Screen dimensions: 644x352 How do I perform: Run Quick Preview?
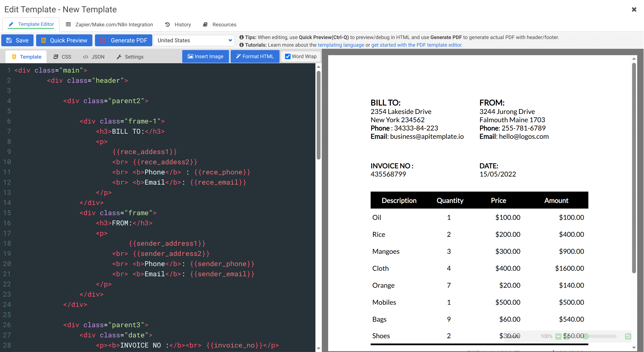click(64, 40)
